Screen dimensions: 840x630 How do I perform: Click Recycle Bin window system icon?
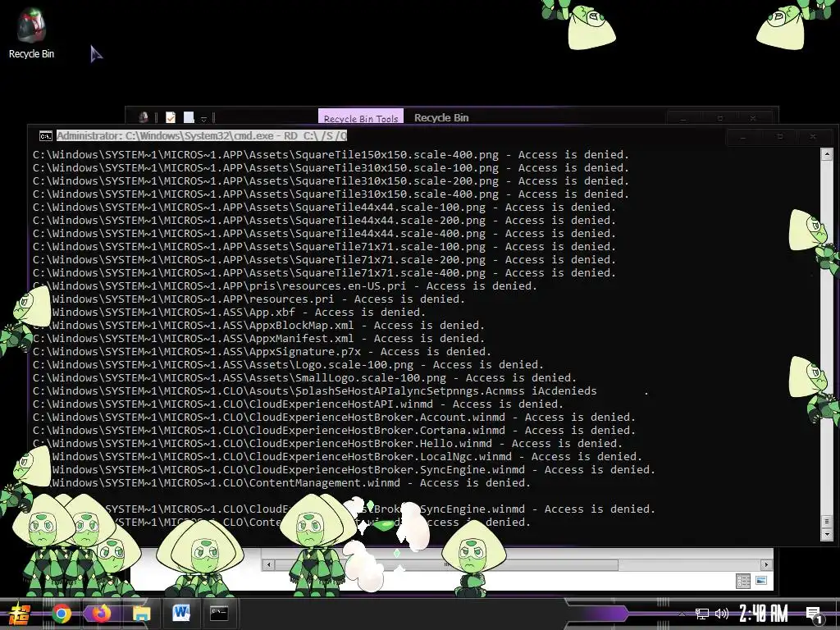(x=144, y=117)
